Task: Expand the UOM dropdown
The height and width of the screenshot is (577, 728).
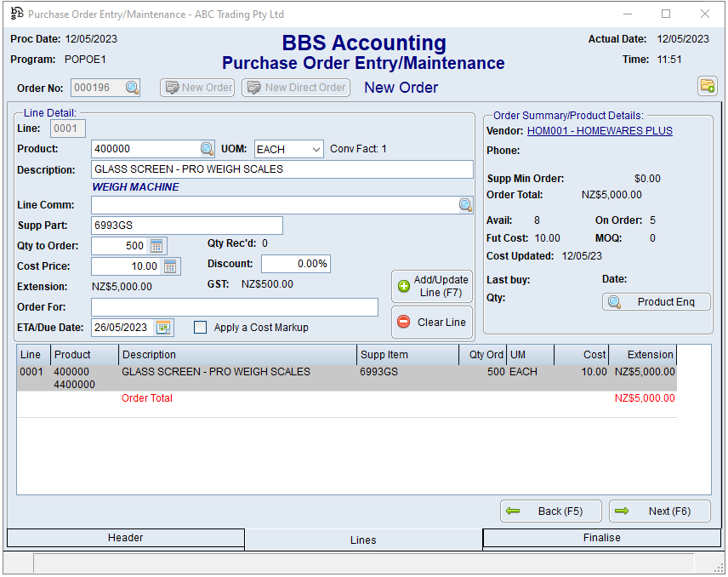Action: click(316, 150)
